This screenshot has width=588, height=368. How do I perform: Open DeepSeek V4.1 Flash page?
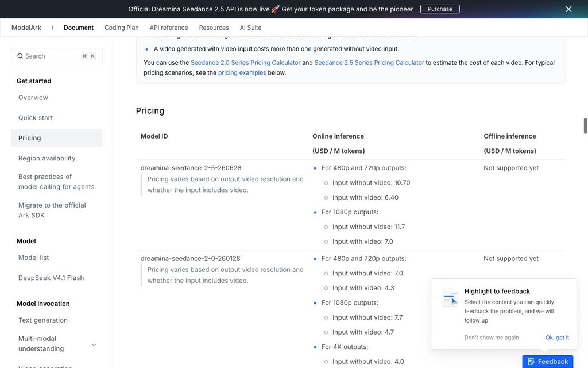[x=51, y=278]
